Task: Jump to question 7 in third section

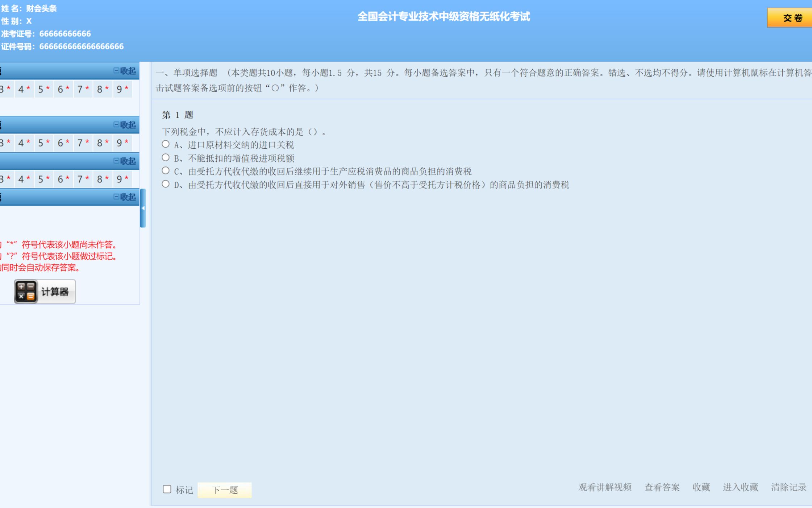Action: coord(83,179)
